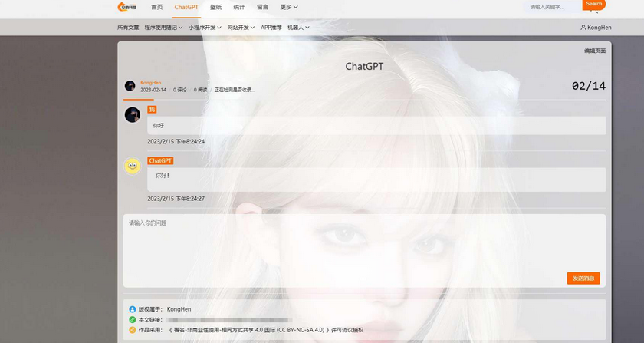Screen dimensions: 644x343
Task: Expand the 小程序开发 category dropdown
Action: coord(205,28)
